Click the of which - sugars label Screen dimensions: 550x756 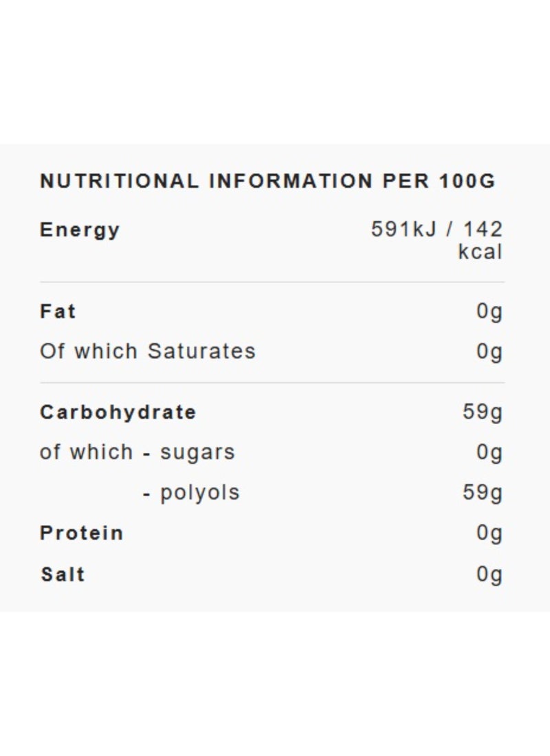tap(137, 452)
